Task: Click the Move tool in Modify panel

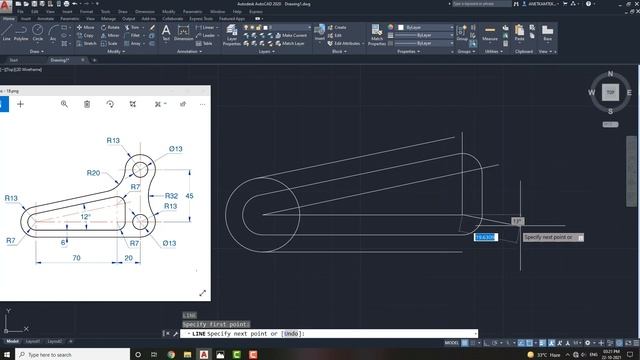Action: [x=85, y=27]
